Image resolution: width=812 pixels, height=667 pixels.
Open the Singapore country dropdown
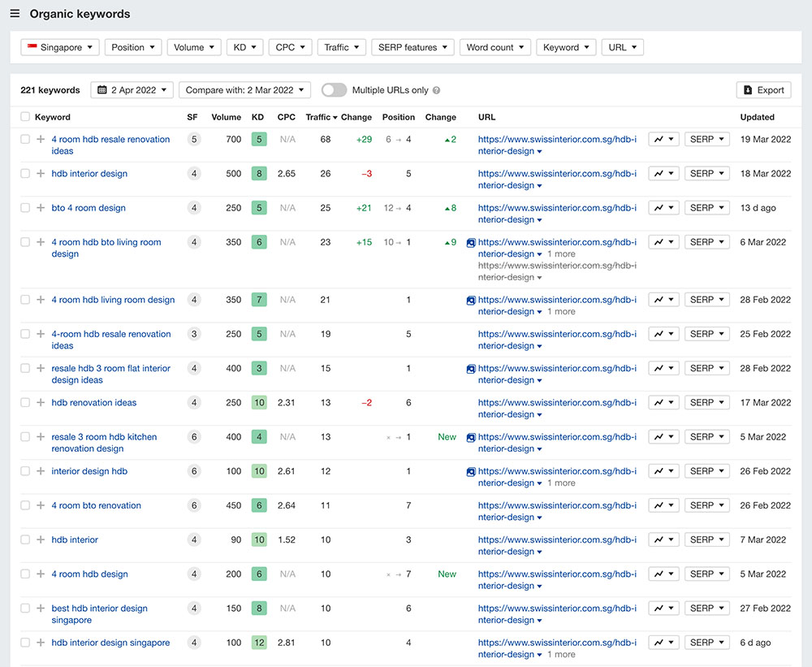[x=60, y=47]
